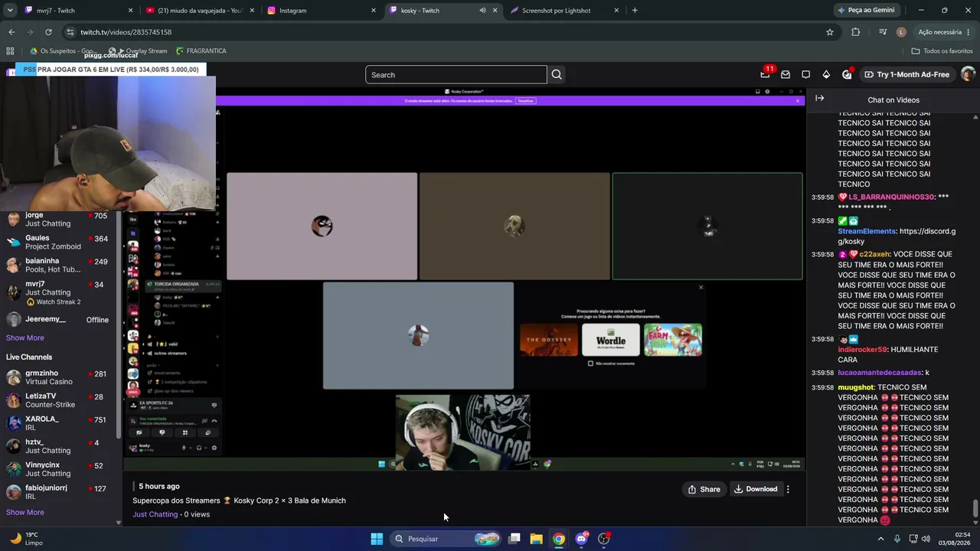The height and width of the screenshot is (551, 980).
Task: Open the Windows Start menu
Action: 377,539
